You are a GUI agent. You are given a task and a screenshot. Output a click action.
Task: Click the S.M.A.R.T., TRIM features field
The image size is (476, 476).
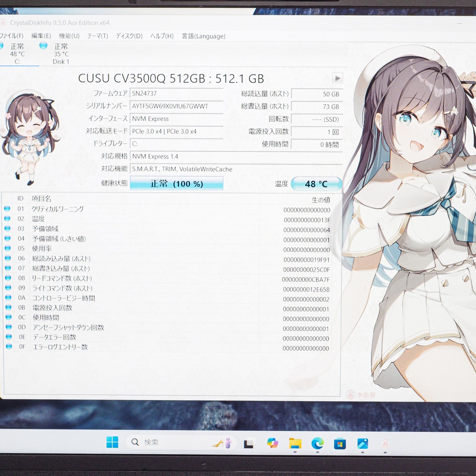pos(236,169)
